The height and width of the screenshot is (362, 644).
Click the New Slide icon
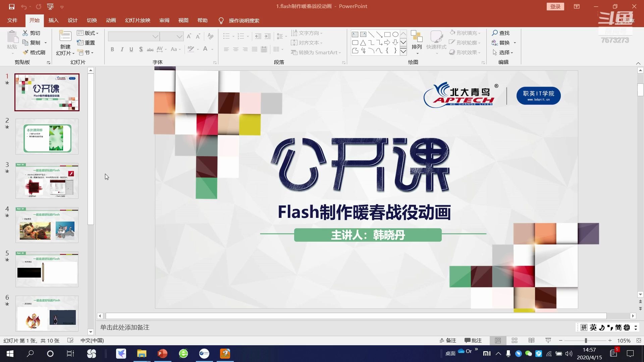[65, 37]
